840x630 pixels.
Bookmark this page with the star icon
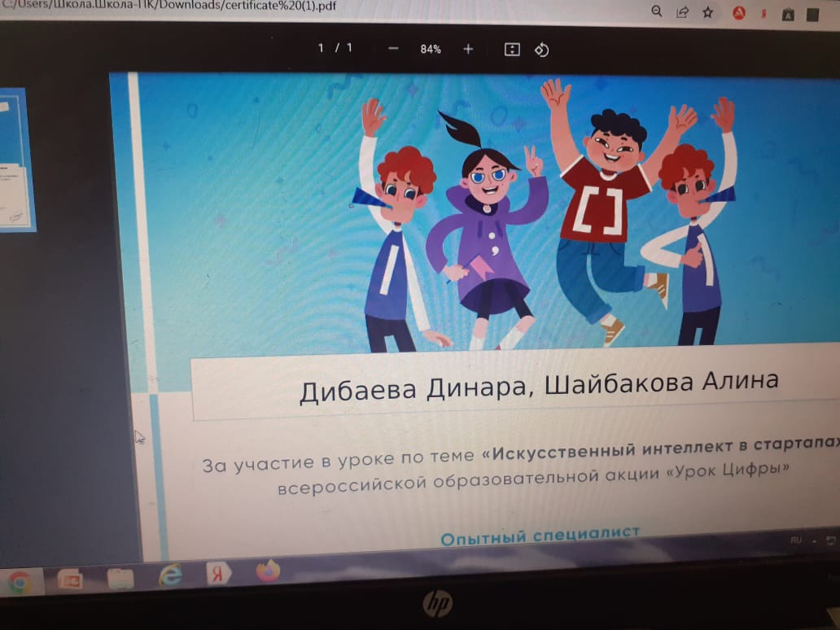point(707,12)
